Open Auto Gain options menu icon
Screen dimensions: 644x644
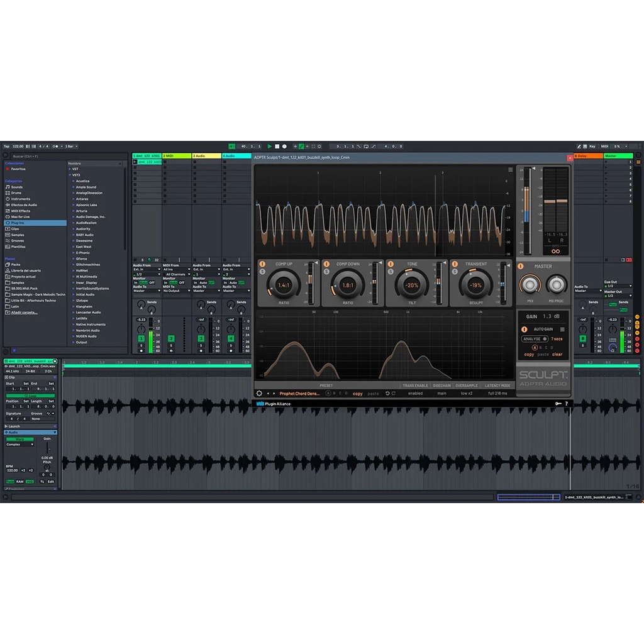[562, 330]
